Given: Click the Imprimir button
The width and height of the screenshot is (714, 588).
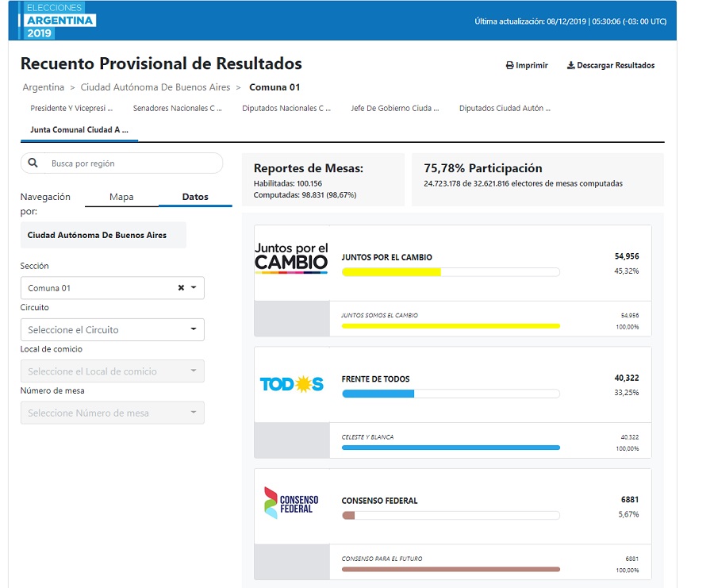Looking at the screenshot, I should [527, 66].
